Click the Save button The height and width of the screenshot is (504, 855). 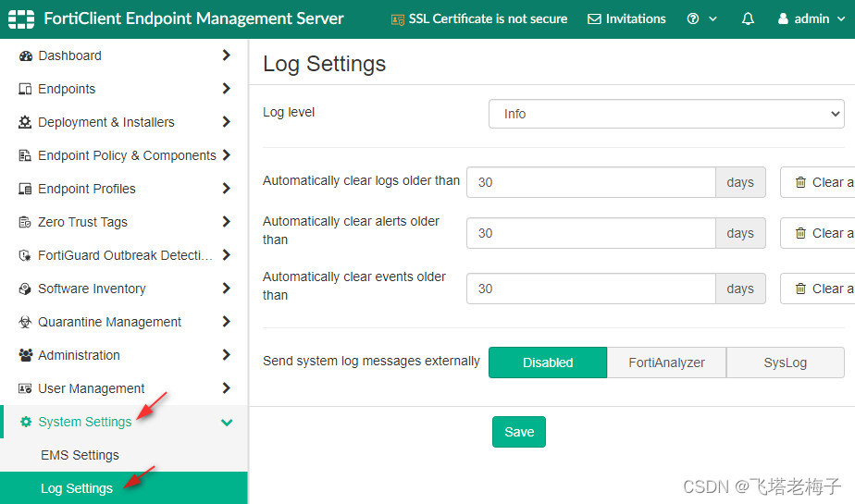[x=518, y=432]
